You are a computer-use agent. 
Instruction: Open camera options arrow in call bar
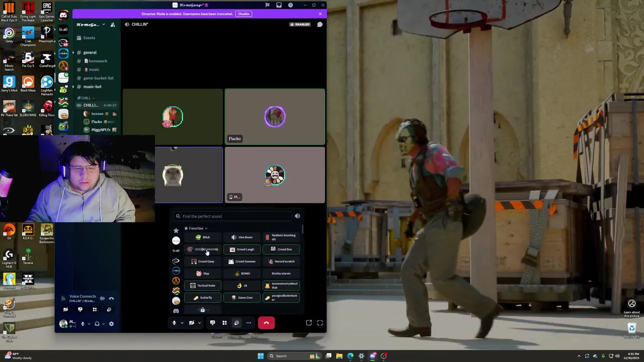199,323
